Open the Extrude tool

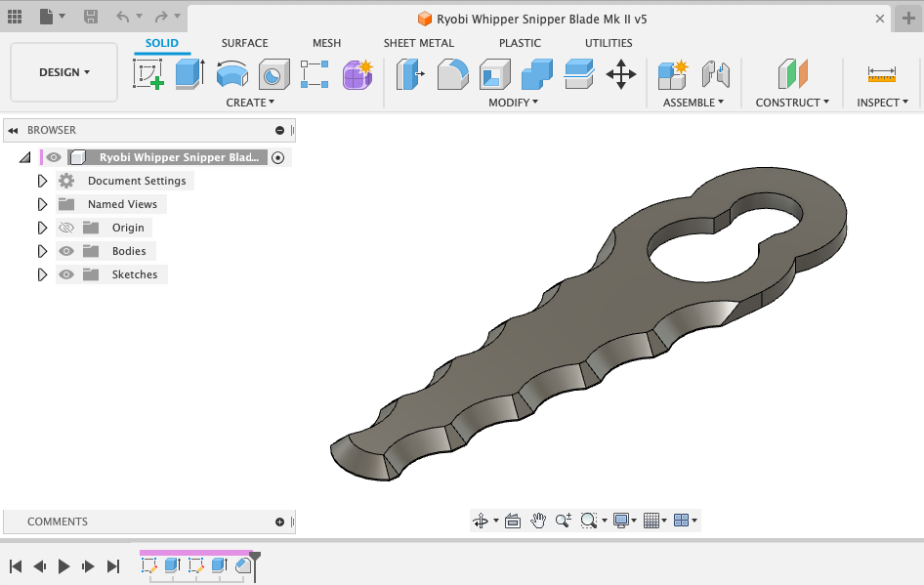click(x=188, y=74)
